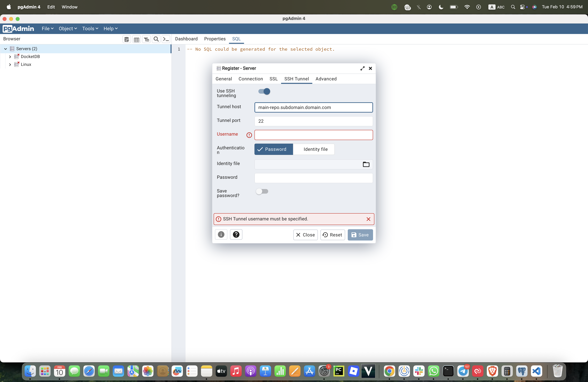Browse for identity file folder icon
The width and height of the screenshot is (588, 382).
pos(366,164)
